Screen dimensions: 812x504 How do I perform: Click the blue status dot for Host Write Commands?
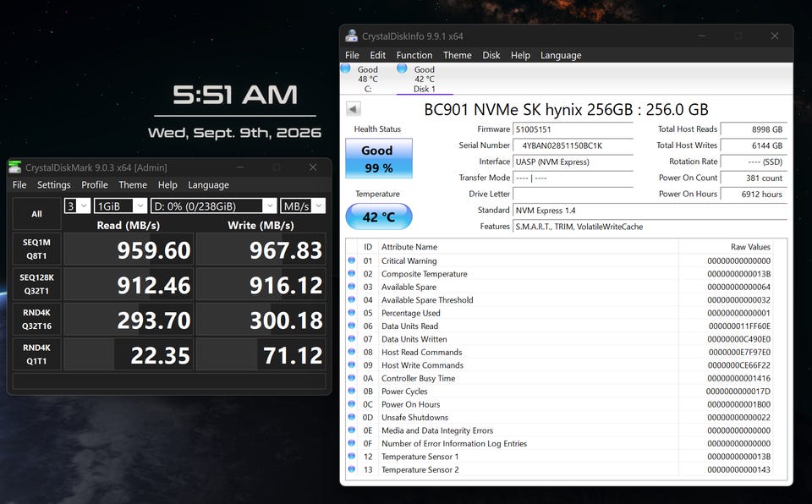[352, 364]
